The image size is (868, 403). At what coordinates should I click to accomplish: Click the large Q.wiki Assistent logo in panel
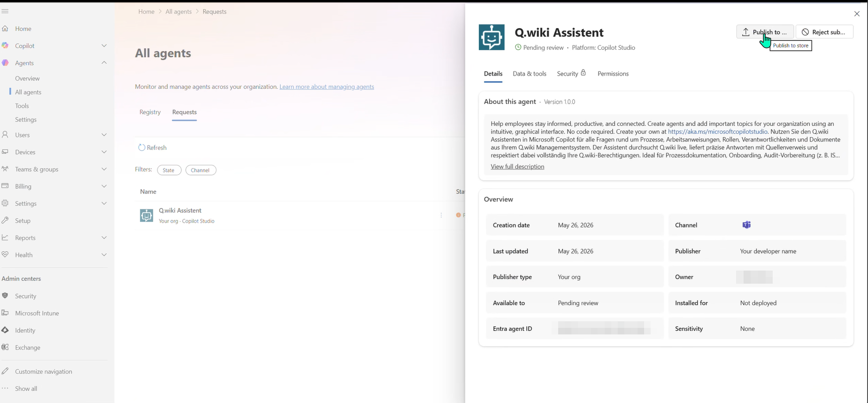[492, 38]
